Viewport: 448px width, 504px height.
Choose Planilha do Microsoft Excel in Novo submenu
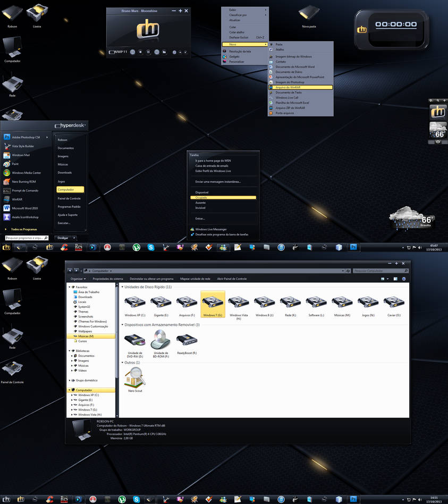[300, 103]
